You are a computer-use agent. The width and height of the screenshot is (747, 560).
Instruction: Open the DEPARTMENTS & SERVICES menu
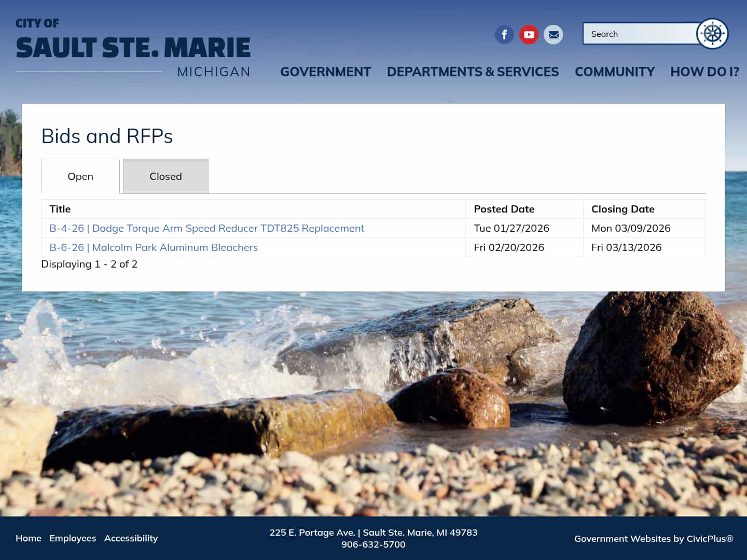[x=473, y=72]
